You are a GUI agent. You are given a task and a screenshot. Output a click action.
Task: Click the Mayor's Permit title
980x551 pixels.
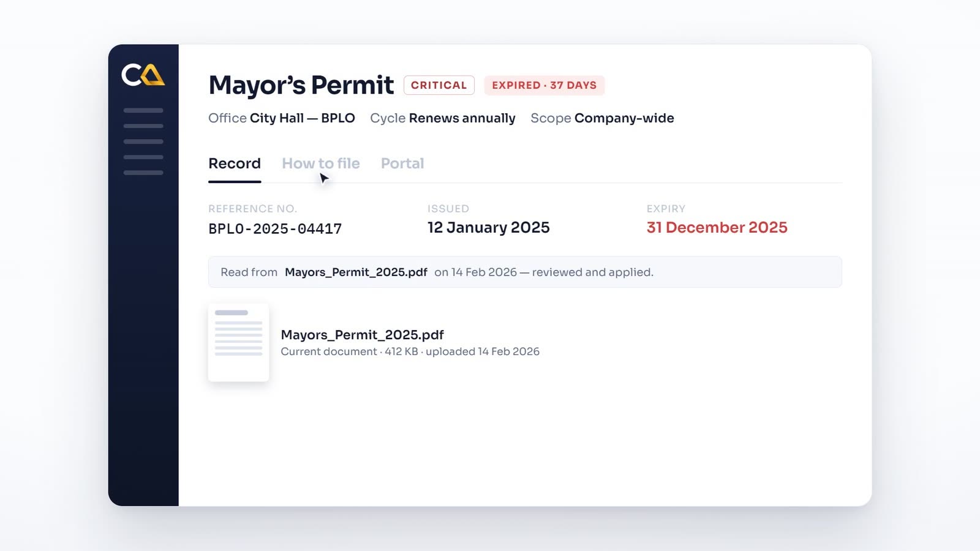[x=301, y=85]
